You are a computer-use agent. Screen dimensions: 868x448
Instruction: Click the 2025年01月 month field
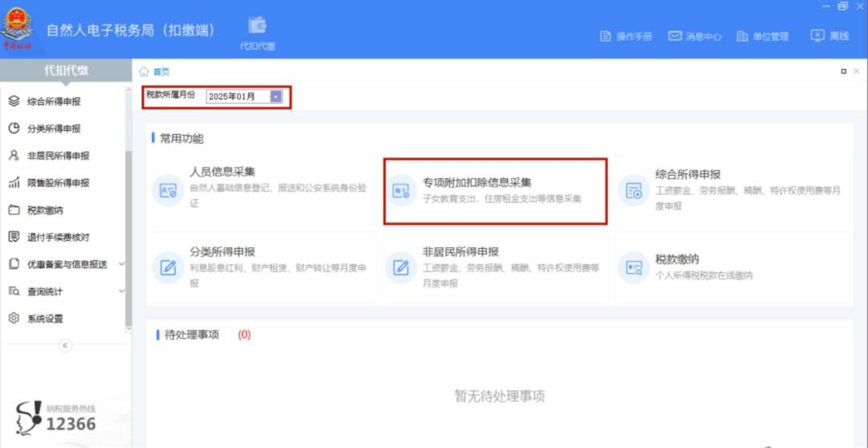[x=244, y=97]
